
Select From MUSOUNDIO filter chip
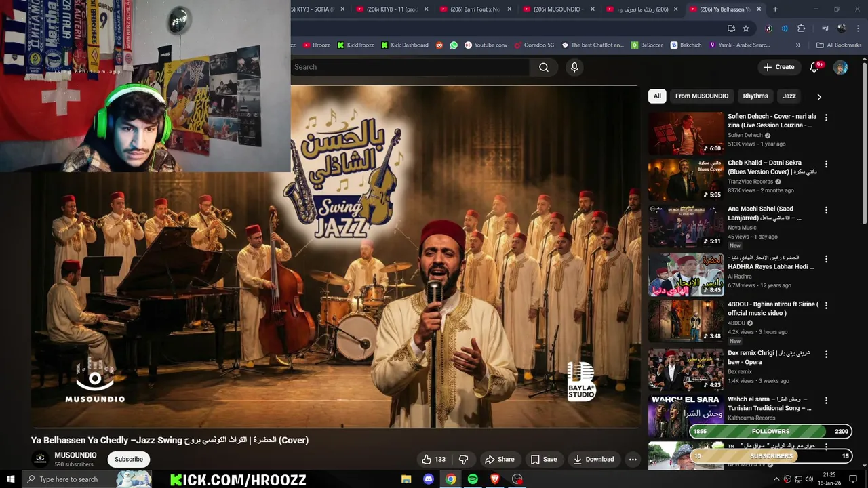[702, 96]
